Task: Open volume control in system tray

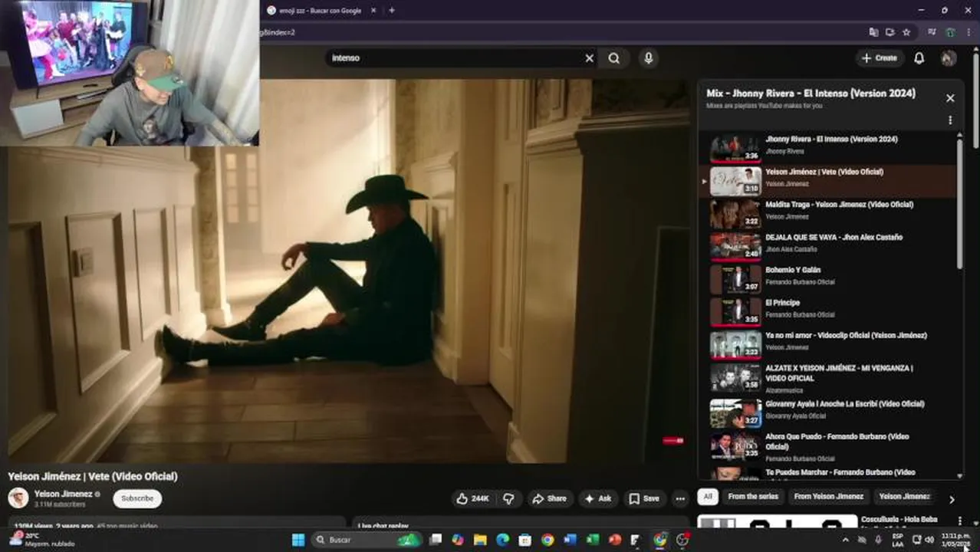Action: point(930,540)
